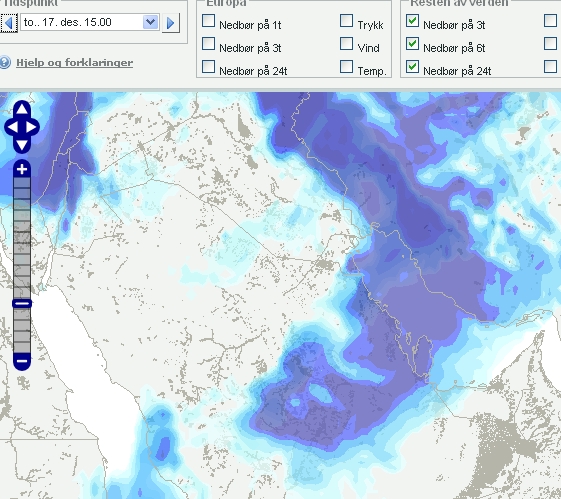561x499 pixels.
Task: Enable Europa Nedbør på 24t checkbox
Action: pos(208,67)
